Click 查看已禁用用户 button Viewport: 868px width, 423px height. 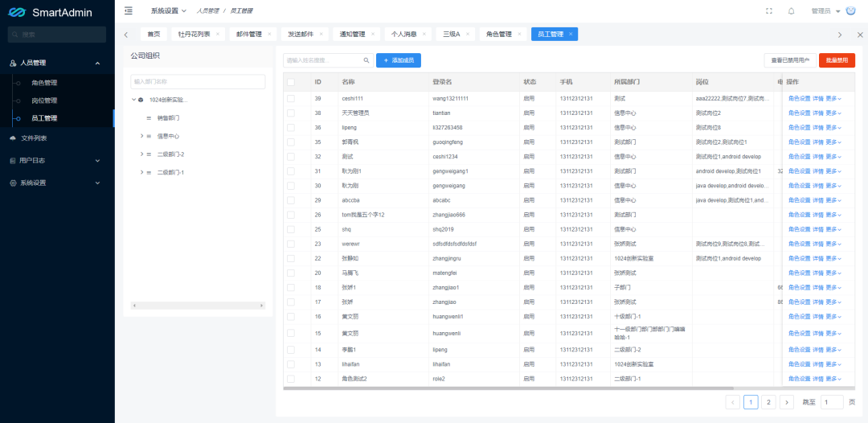789,60
